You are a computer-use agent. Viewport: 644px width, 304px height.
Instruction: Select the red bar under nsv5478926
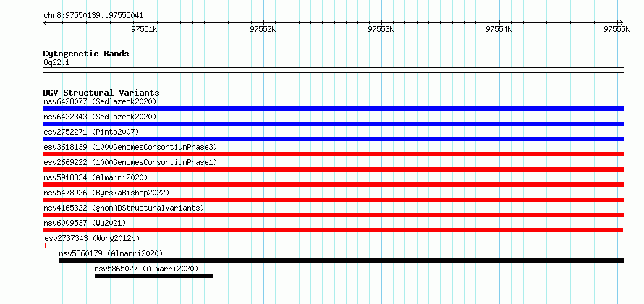(x=333, y=200)
